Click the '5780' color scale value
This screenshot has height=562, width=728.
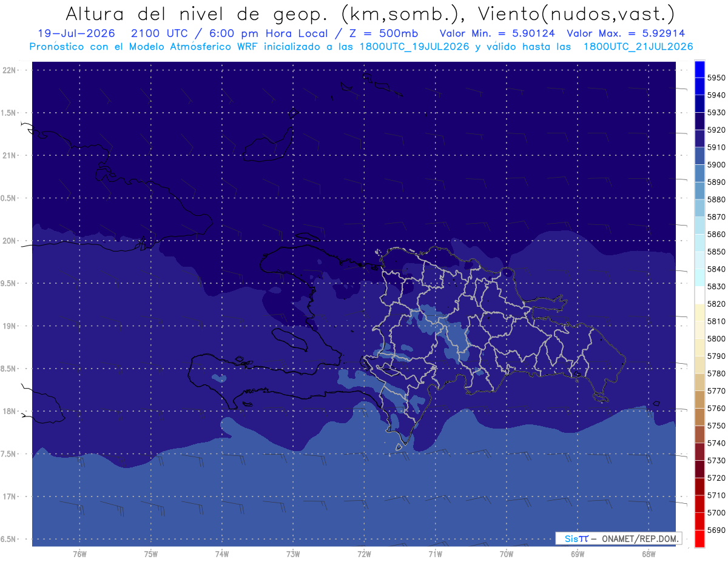[x=716, y=373]
